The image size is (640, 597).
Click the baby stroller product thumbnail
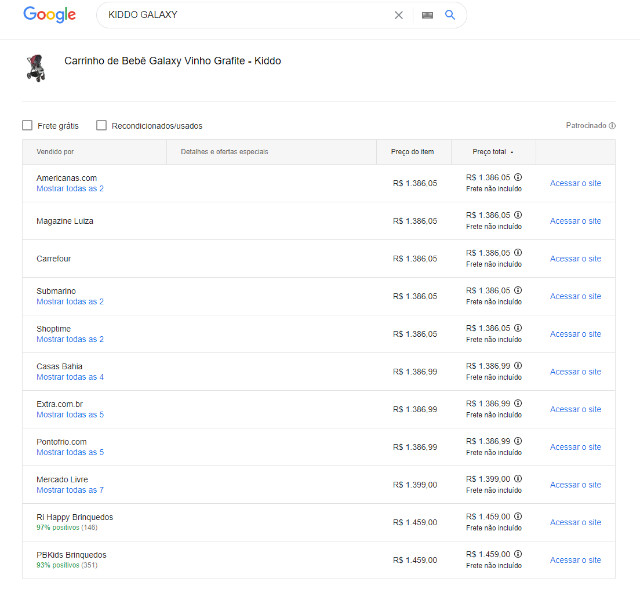36,68
